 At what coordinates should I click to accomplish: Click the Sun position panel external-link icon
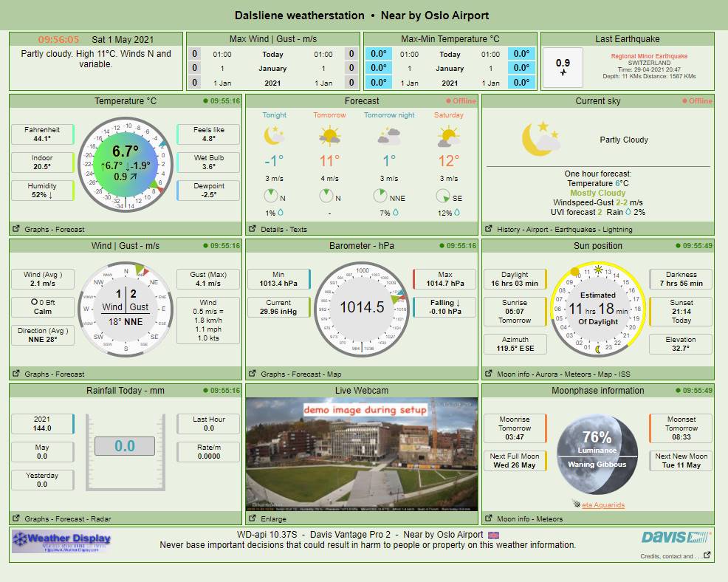489,374
